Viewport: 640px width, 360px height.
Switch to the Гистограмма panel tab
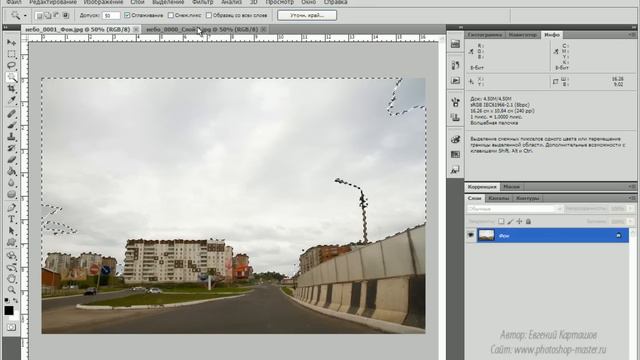485,35
